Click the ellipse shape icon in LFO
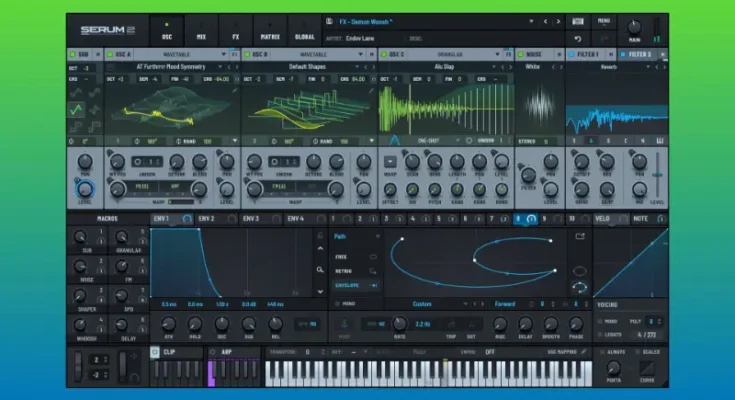This screenshot has height=400, width=735. (x=579, y=270)
